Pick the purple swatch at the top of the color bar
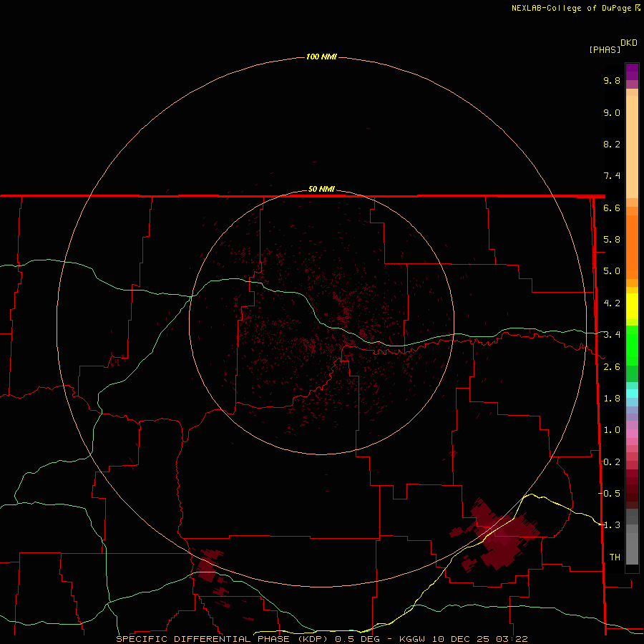 click(632, 72)
